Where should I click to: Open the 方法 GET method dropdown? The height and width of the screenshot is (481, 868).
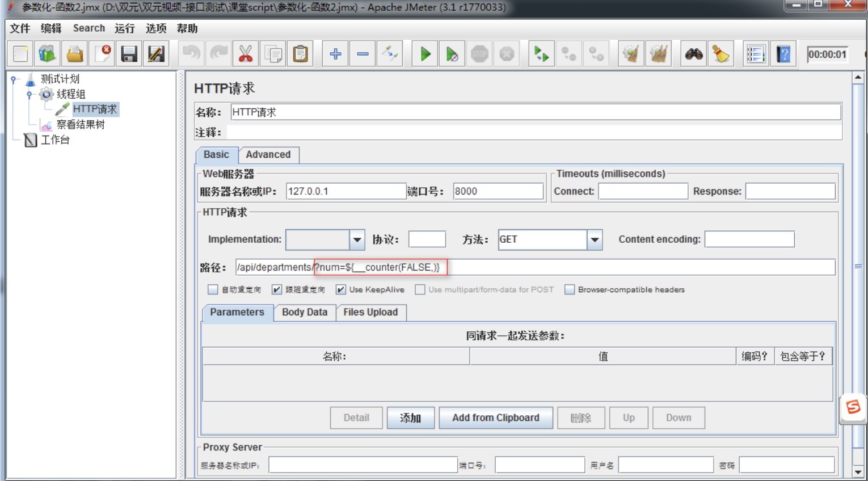tap(595, 239)
